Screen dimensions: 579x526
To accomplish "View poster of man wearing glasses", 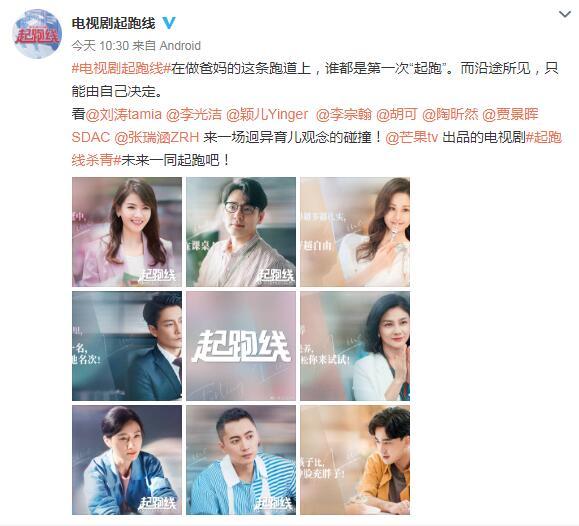I will pos(241,232).
